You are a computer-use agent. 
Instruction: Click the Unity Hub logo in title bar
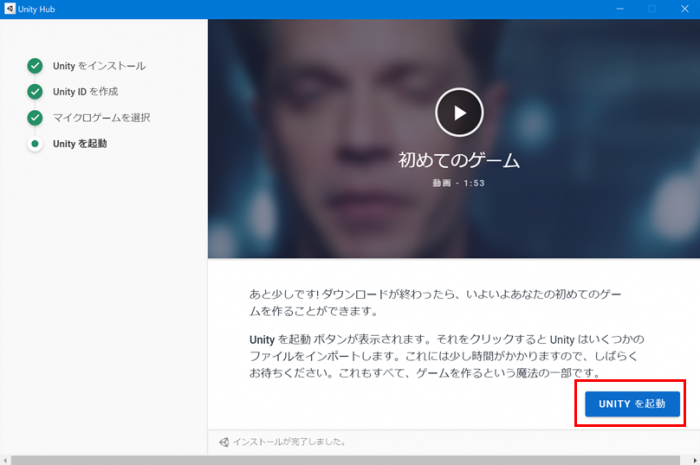(10, 8)
